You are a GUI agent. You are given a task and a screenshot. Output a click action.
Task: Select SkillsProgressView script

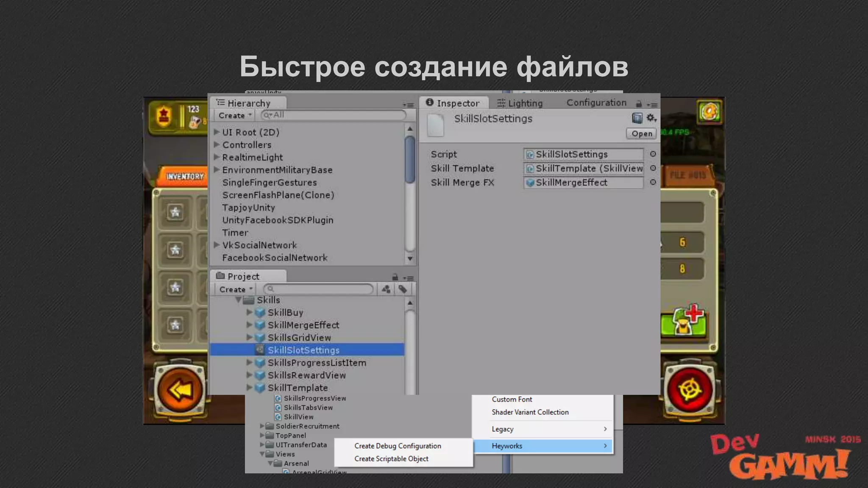[x=315, y=398]
